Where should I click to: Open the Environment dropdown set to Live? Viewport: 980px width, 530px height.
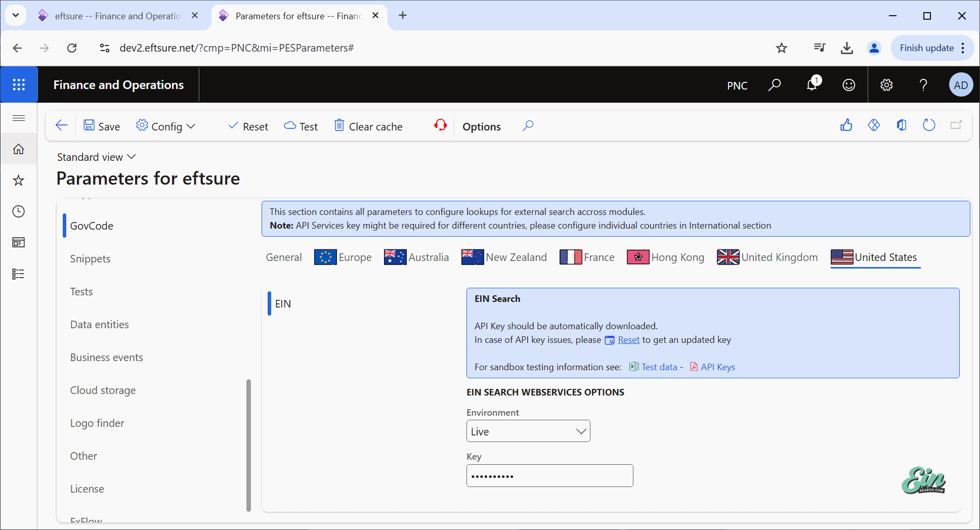(x=528, y=431)
